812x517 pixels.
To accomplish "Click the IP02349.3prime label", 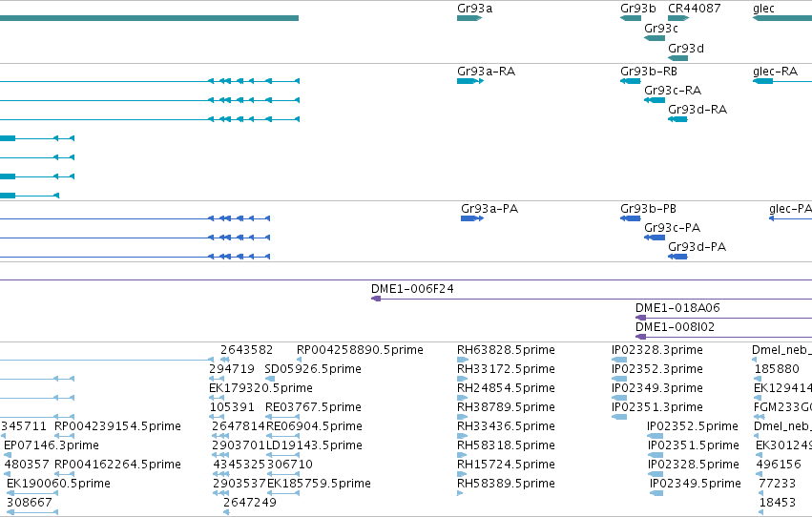I will coord(657,388).
